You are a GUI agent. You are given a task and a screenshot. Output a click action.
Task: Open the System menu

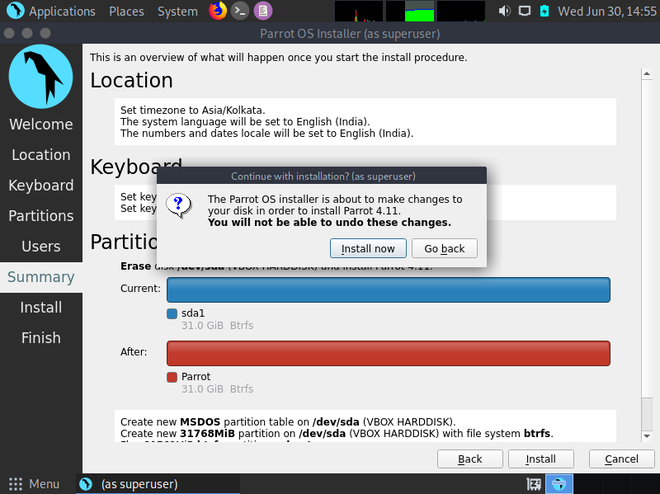pos(178,11)
